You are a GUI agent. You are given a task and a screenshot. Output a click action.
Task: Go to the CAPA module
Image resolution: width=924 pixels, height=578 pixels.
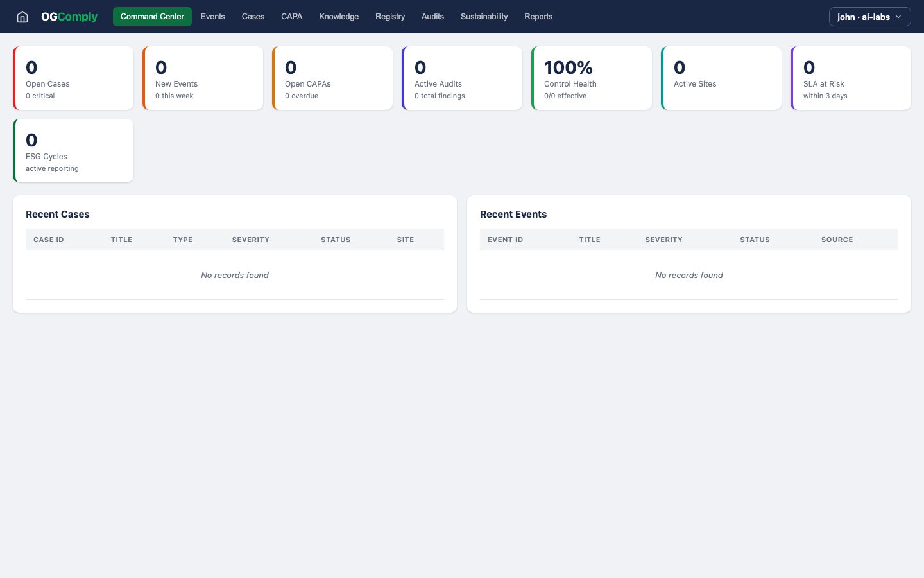point(292,17)
